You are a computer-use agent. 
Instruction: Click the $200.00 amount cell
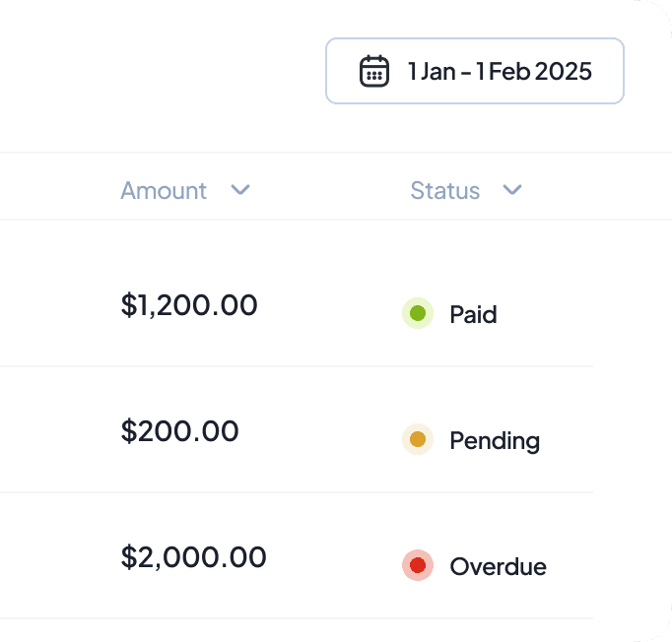click(x=179, y=431)
